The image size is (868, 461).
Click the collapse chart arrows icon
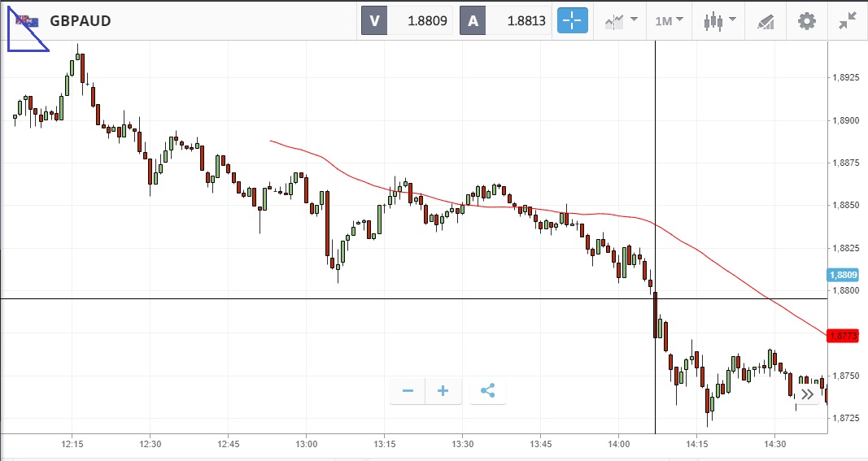click(x=847, y=21)
